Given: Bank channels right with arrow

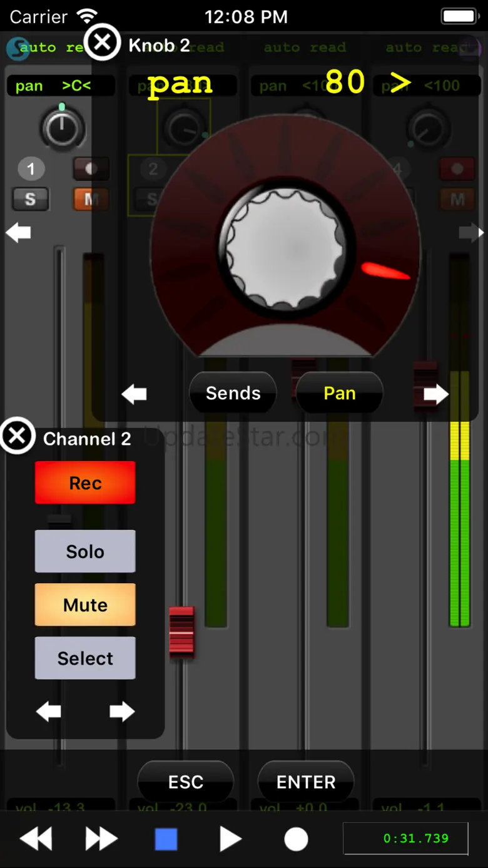Looking at the screenshot, I should point(471,233).
